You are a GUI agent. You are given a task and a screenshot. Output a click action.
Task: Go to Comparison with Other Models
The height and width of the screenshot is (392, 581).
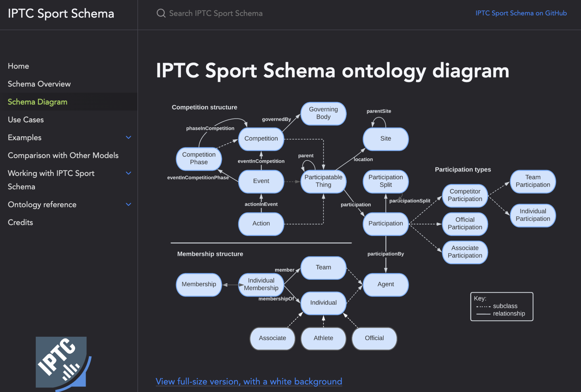[x=63, y=155]
